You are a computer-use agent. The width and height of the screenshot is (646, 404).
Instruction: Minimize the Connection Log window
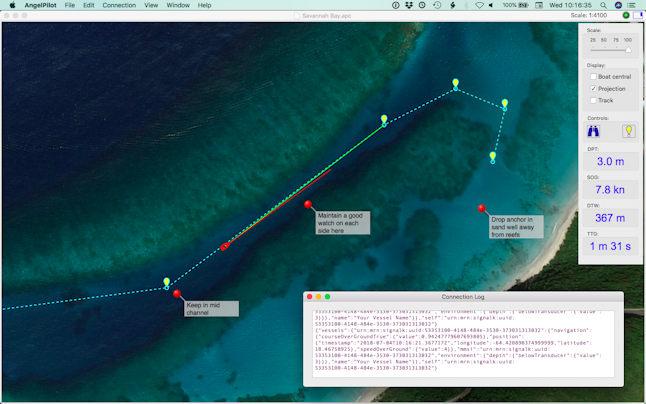pos(318,297)
